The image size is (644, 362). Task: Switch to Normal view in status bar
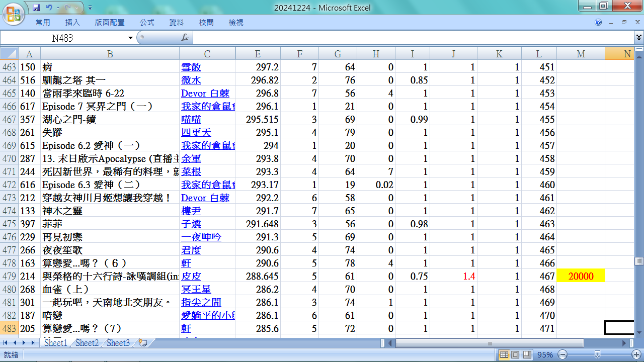(504, 354)
